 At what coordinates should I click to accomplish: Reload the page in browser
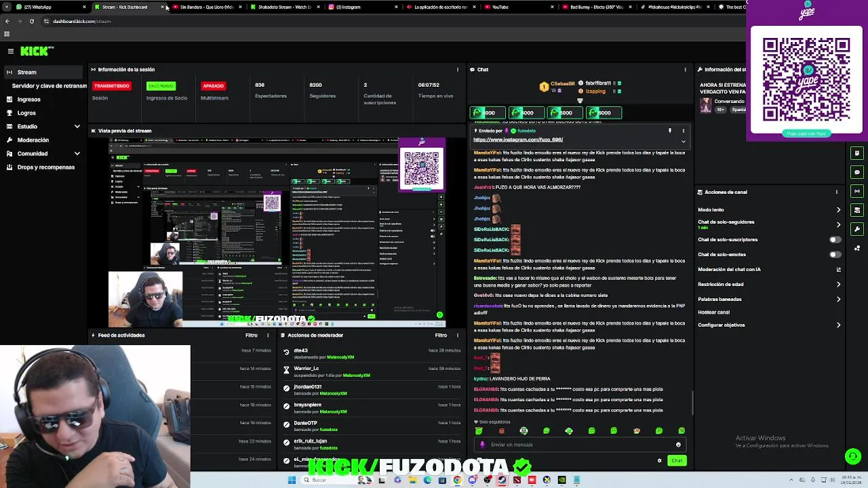[31, 21]
